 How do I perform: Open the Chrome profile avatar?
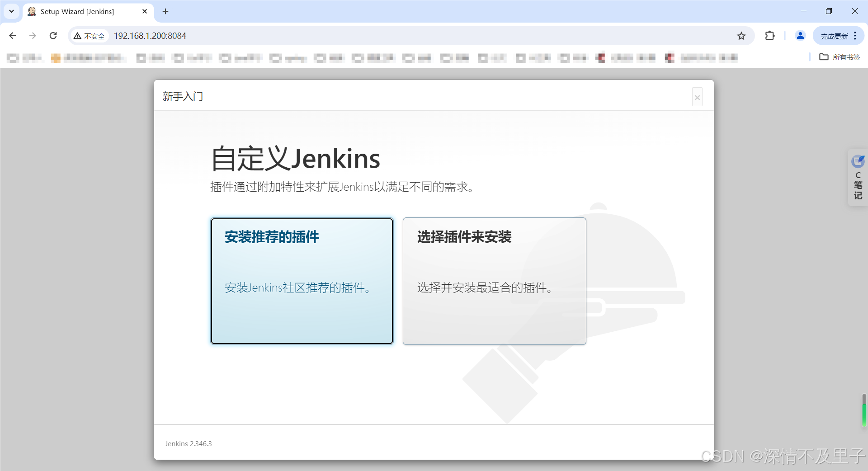coord(800,36)
